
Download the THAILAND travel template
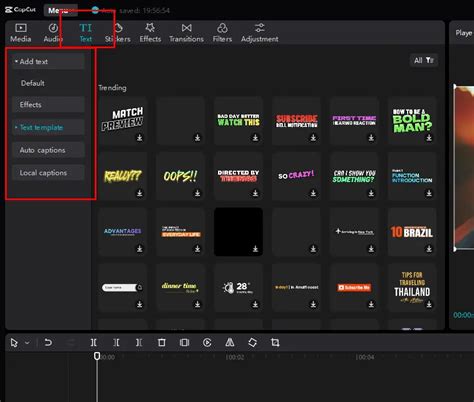[x=429, y=304]
